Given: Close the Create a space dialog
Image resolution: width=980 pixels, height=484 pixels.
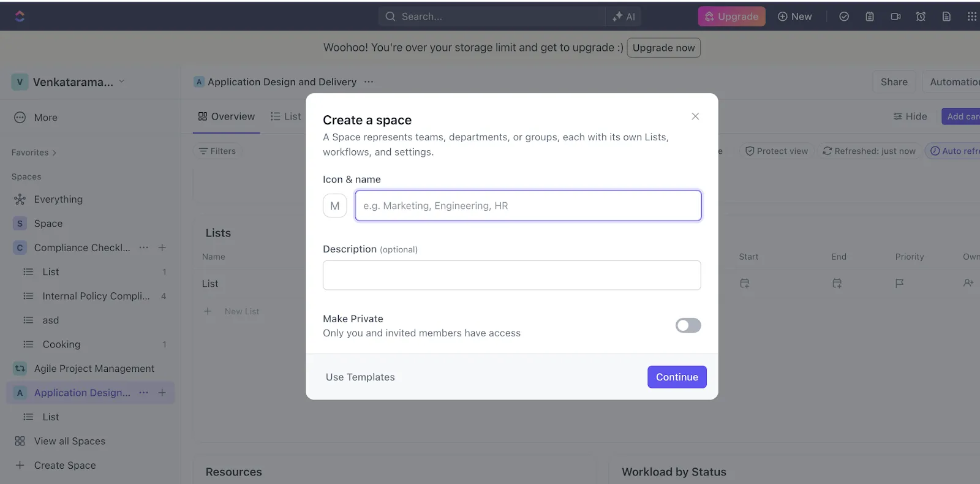Looking at the screenshot, I should click(695, 116).
